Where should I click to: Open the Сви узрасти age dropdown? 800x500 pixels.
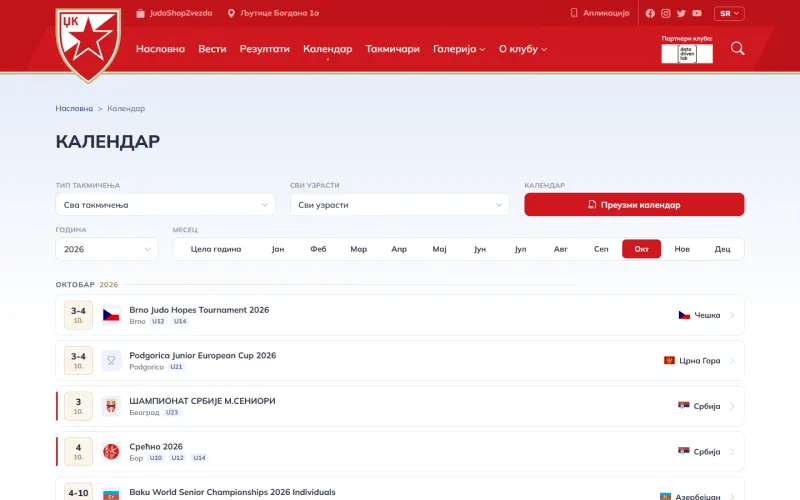399,205
